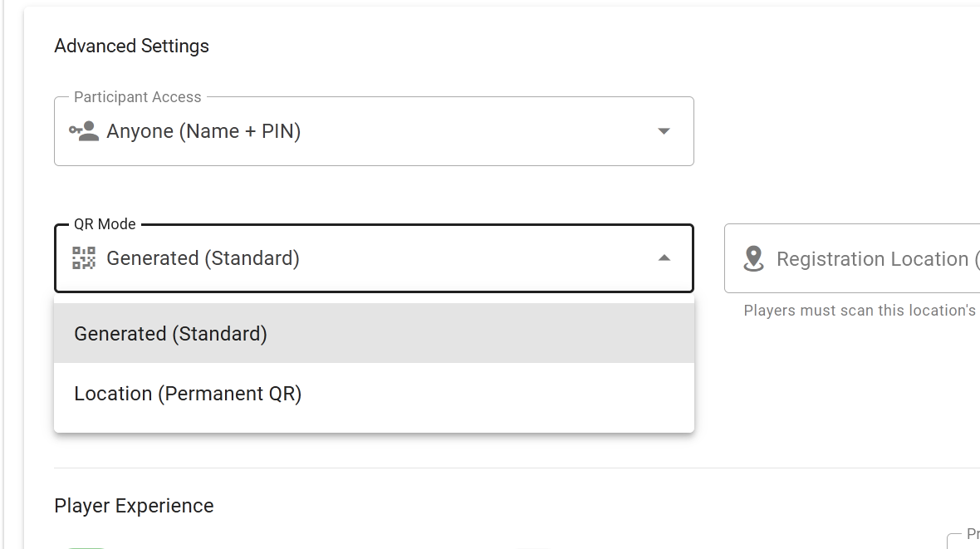Select the QR Mode field's QR glyph icon
Viewport: 980px width, 549px height.
click(x=84, y=257)
